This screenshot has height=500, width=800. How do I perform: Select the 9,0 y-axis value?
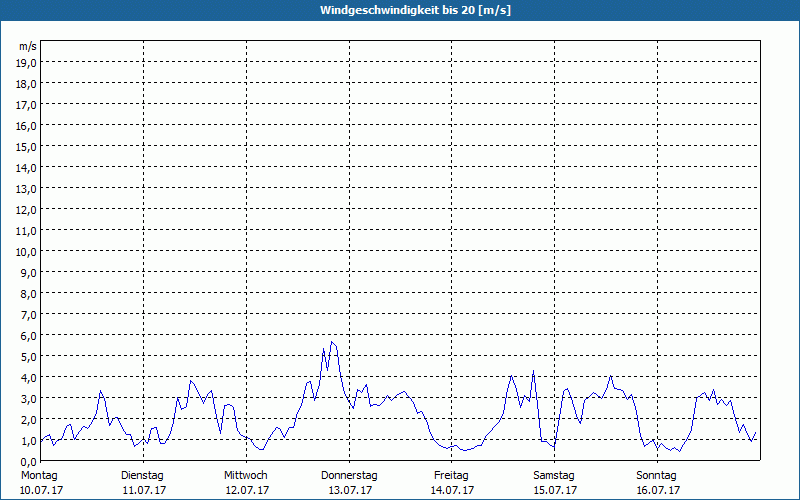(29, 273)
